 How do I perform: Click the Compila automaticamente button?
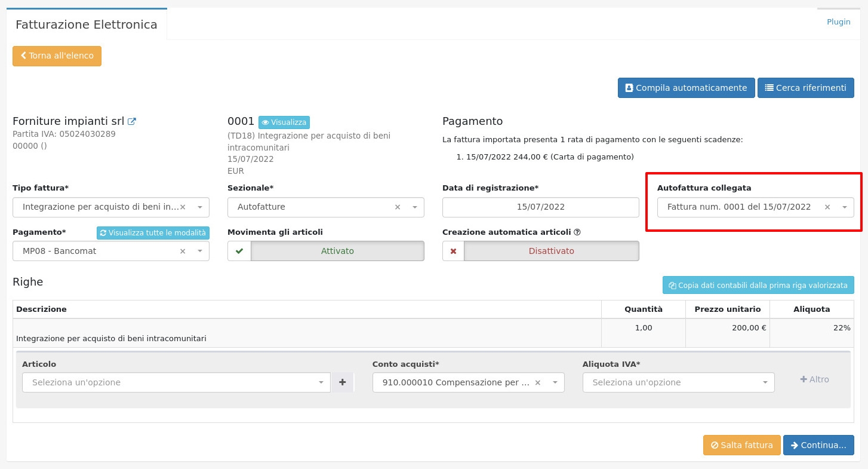[686, 88]
